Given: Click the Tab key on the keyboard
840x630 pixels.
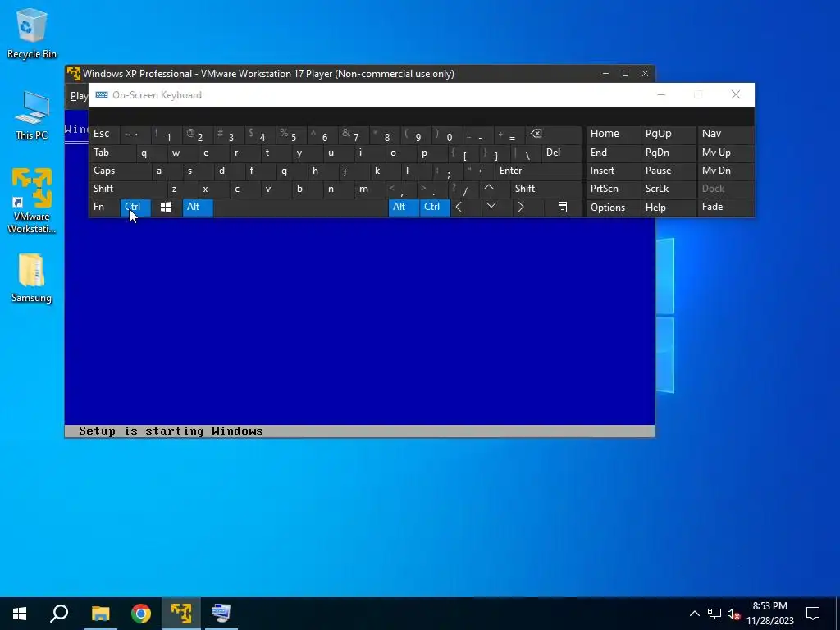Looking at the screenshot, I should 112,153.
